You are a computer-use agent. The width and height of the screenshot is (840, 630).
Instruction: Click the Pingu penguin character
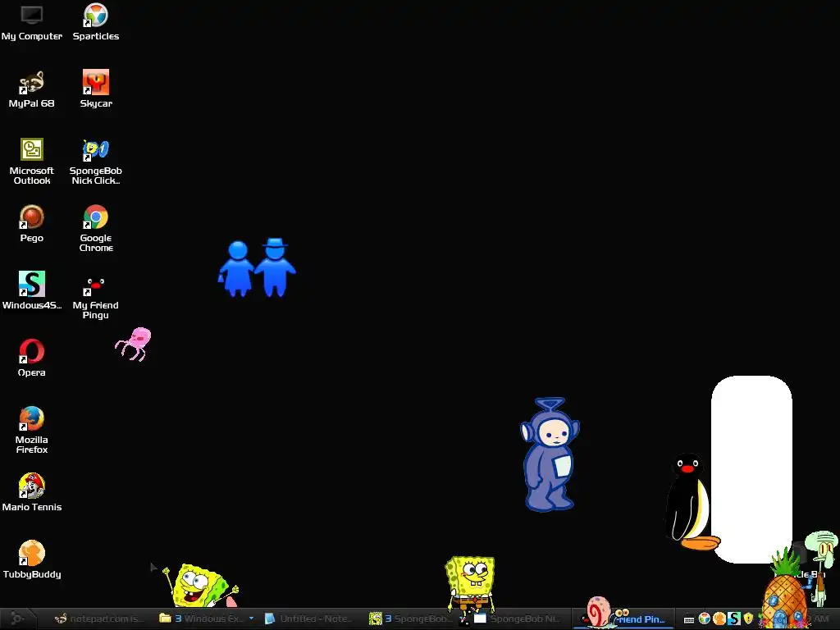pyautogui.click(x=690, y=501)
